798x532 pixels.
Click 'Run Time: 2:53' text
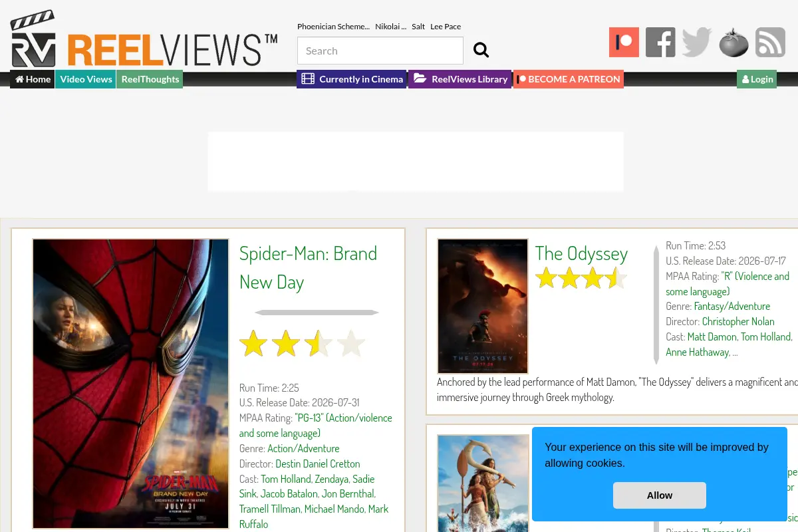pyautogui.click(x=696, y=245)
